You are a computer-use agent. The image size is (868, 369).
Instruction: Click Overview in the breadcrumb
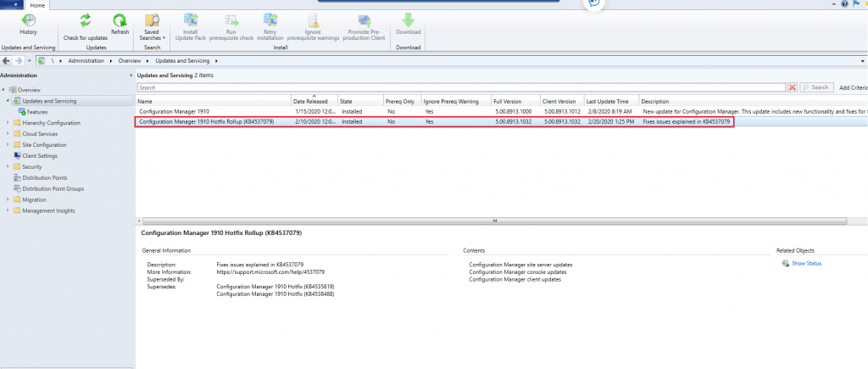coord(130,61)
